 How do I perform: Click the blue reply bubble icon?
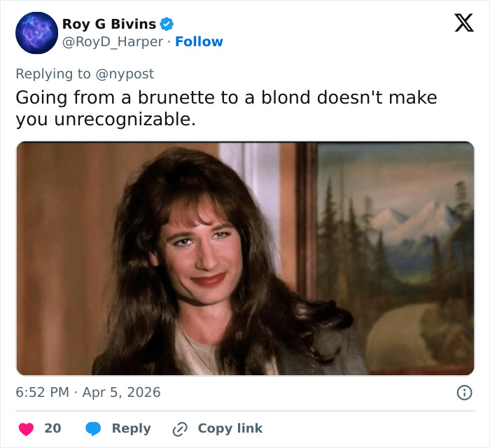(x=94, y=428)
